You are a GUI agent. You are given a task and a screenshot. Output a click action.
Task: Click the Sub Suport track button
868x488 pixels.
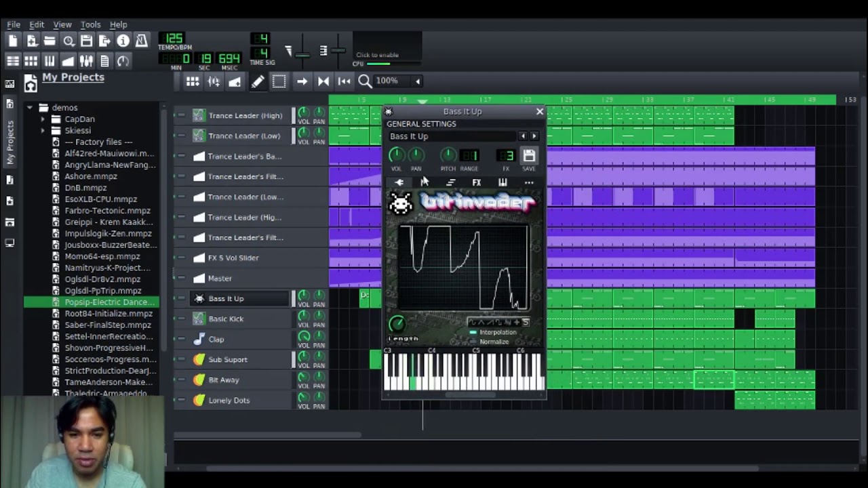click(x=240, y=359)
